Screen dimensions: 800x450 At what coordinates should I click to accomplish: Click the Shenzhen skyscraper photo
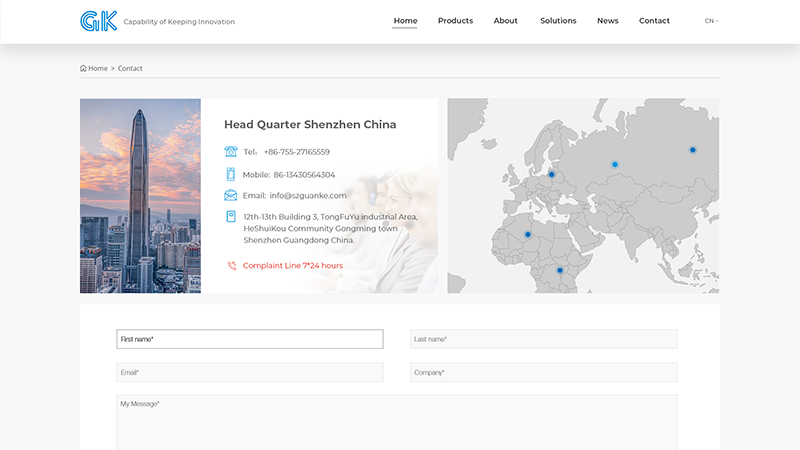pyautogui.click(x=140, y=196)
